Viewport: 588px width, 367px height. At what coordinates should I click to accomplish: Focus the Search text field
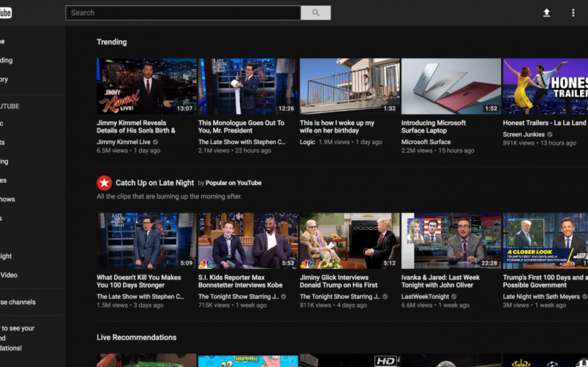tap(183, 13)
